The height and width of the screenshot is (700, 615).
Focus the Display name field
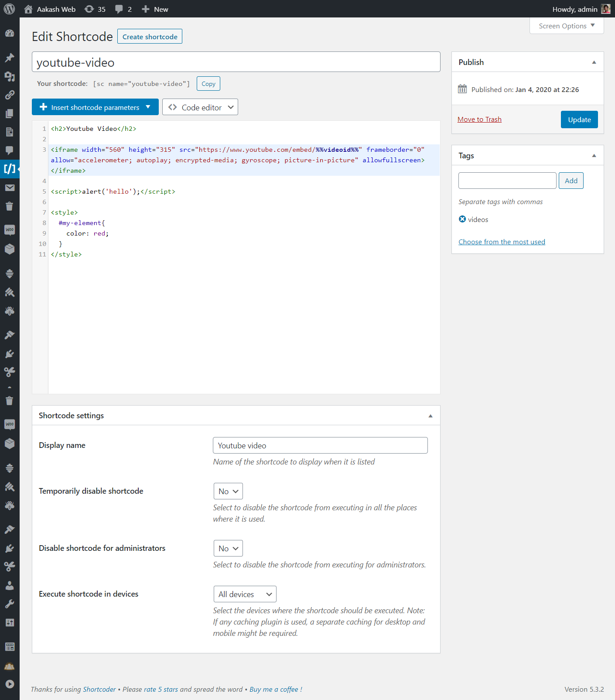click(320, 445)
